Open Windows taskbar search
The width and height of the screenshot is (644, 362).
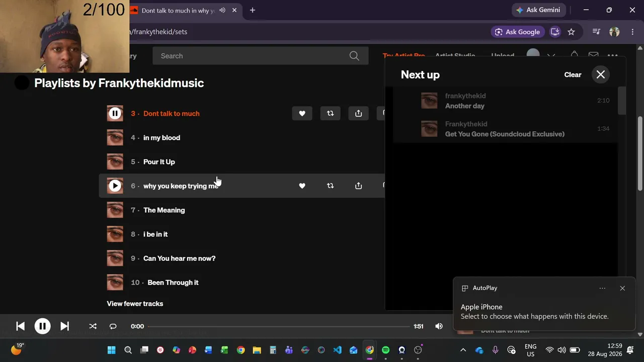128,350
